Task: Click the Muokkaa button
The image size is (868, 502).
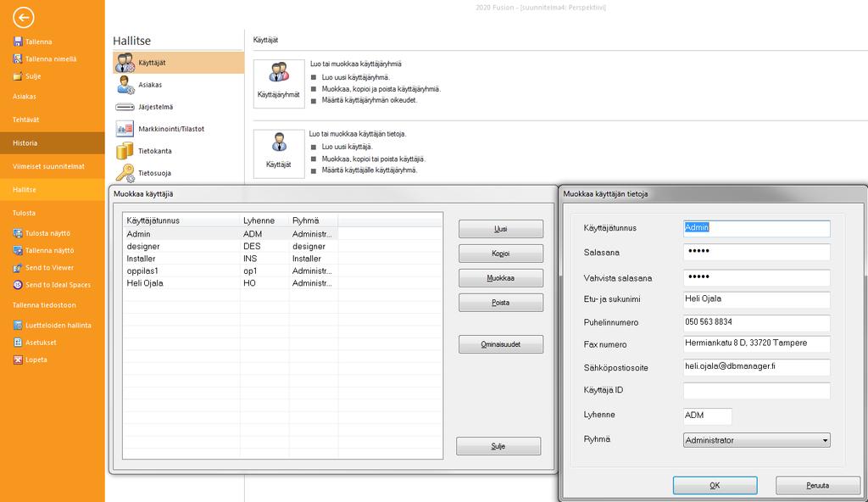Action: click(x=500, y=278)
